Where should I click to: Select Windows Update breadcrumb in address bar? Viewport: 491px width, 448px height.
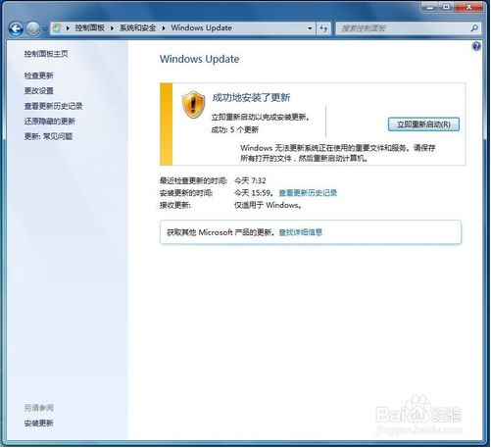pos(202,28)
